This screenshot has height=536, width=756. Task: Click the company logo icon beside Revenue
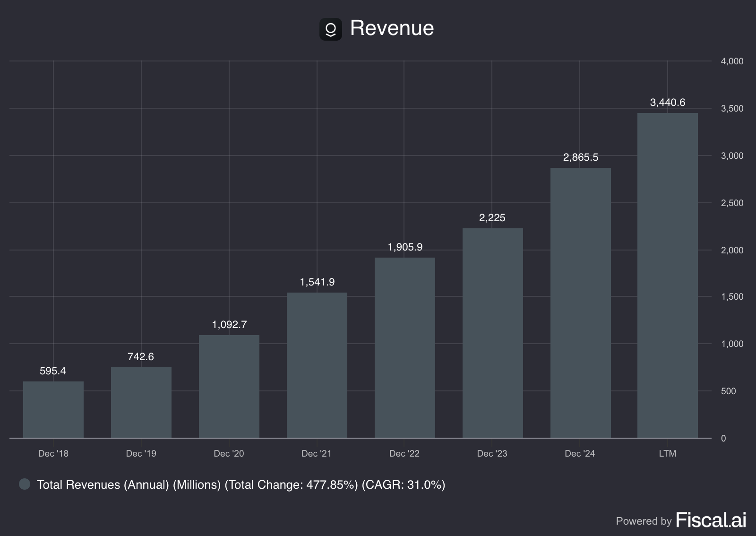[x=330, y=29]
